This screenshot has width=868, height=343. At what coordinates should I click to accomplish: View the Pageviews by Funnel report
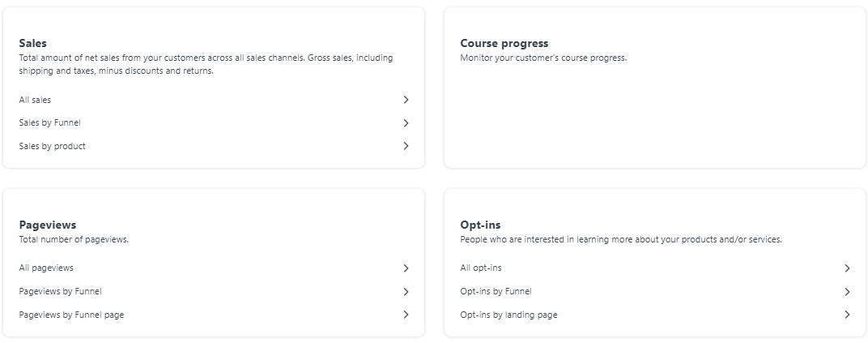pos(60,291)
